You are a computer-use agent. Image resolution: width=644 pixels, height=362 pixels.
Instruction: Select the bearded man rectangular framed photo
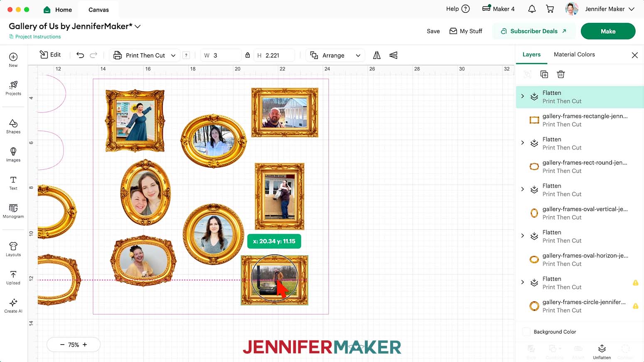[x=285, y=113]
